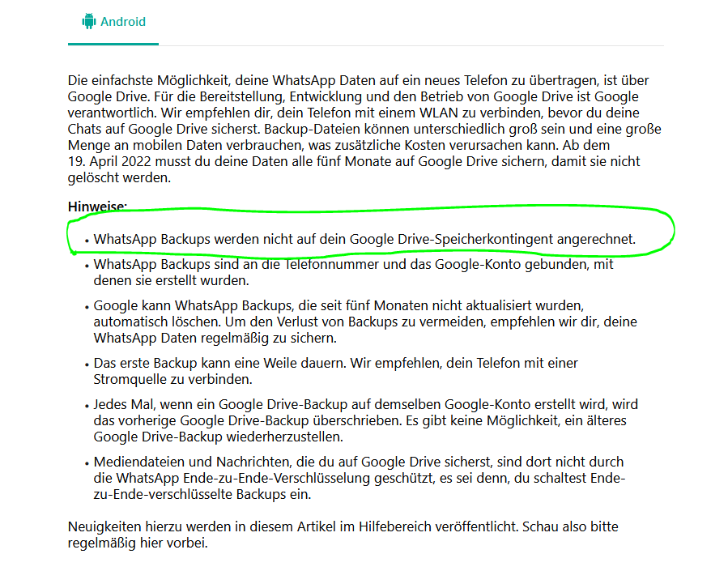
Task: Click line 'Google Drive-Backup wiederherzustellen.'
Action: pos(218,437)
